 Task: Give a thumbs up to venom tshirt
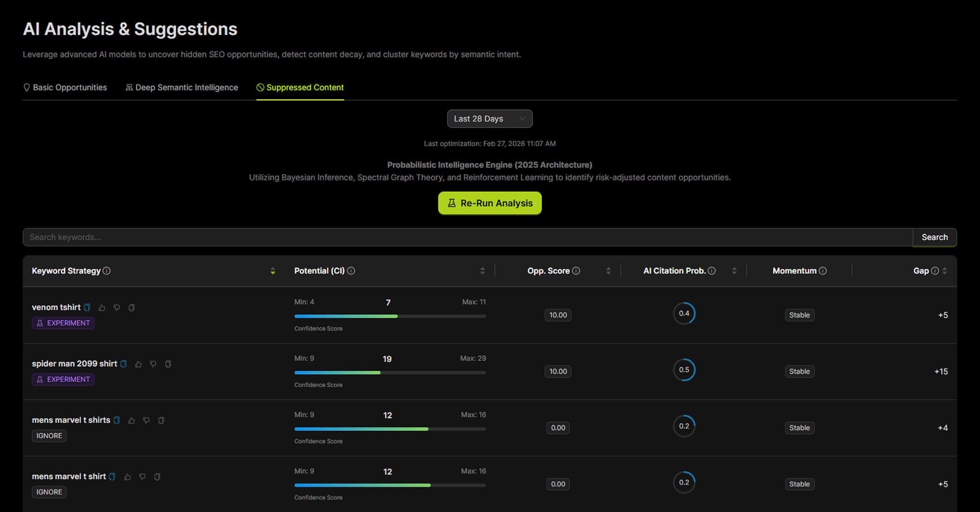coord(102,307)
